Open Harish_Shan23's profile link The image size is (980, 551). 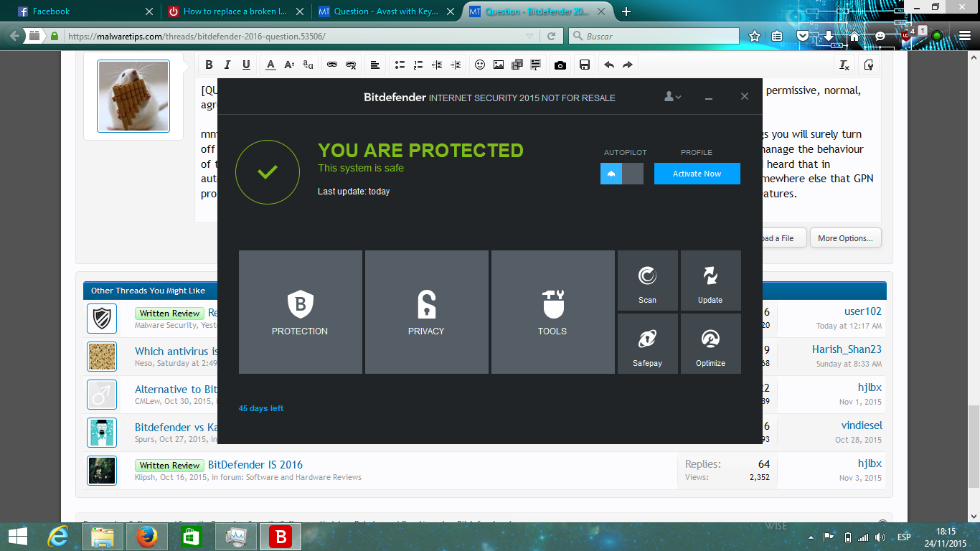coord(847,349)
